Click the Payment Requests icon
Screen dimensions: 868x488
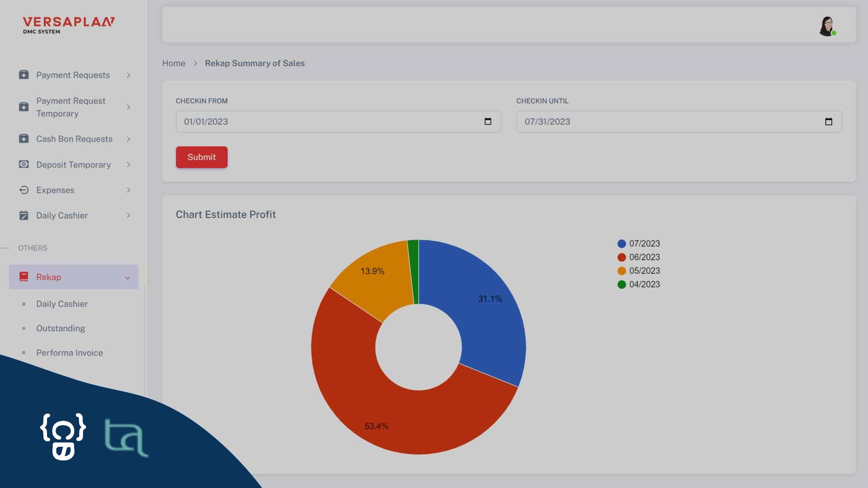pyautogui.click(x=23, y=75)
